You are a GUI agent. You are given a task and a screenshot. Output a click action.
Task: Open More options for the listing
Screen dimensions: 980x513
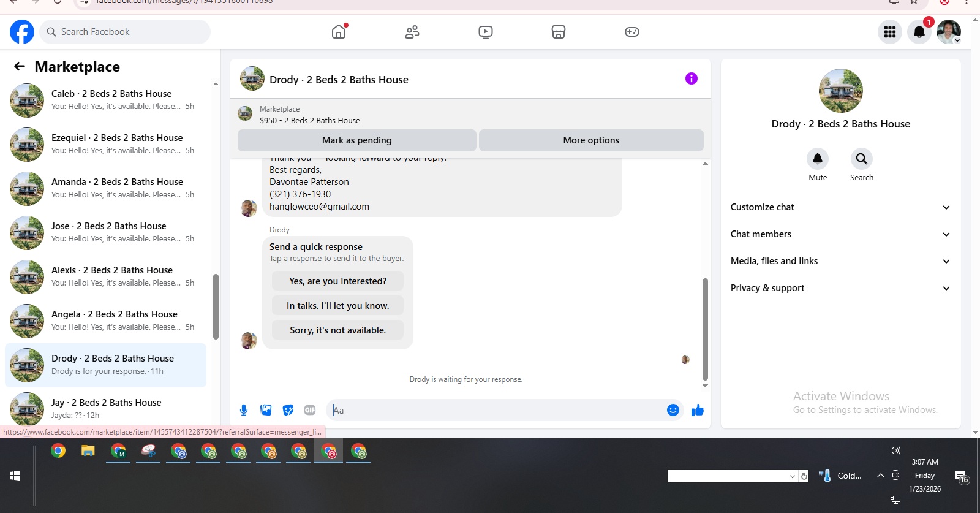[x=591, y=140]
